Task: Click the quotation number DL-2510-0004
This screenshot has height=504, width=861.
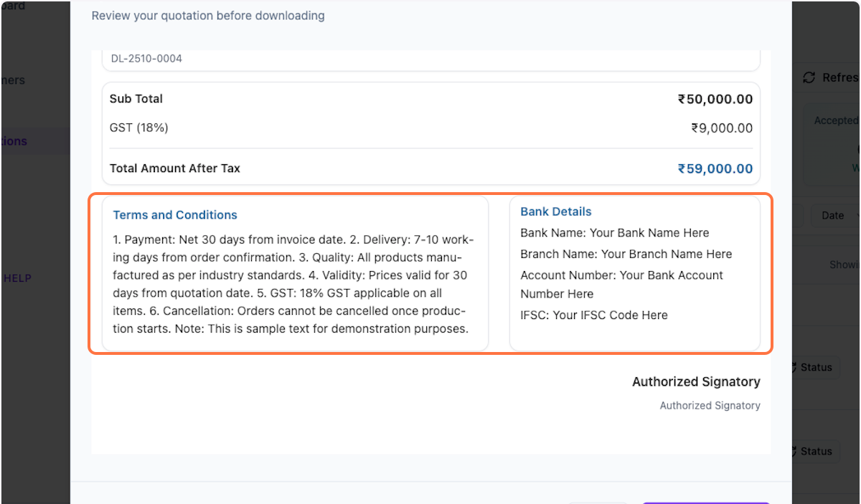Action: tap(146, 59)
